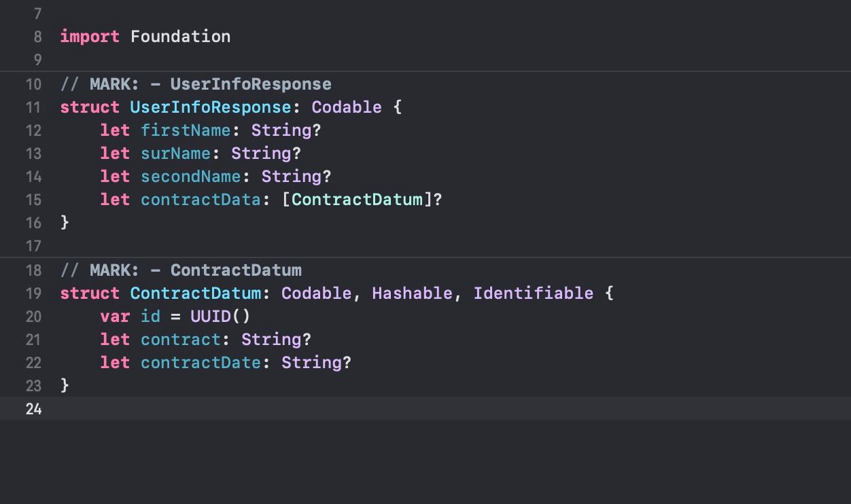Click the 'contractData' property name
Screen dimensions: 851x504
click(x=201, y=200)
